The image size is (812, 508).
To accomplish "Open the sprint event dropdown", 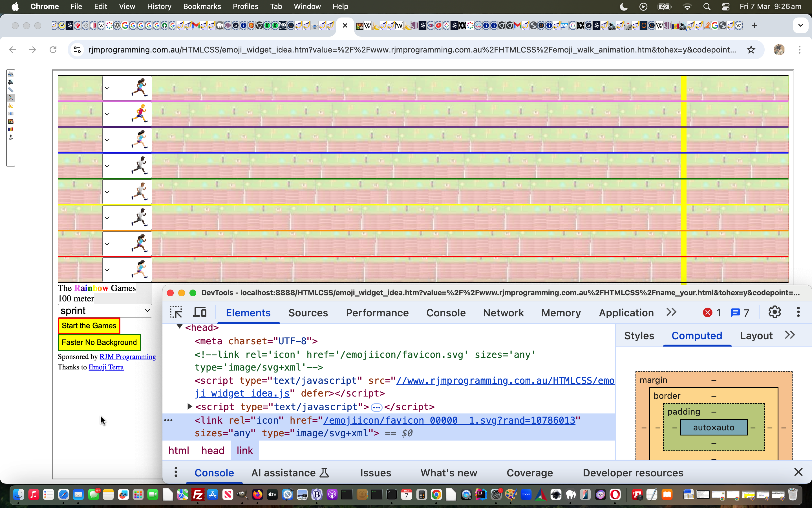I will click(x=105, y=311).
